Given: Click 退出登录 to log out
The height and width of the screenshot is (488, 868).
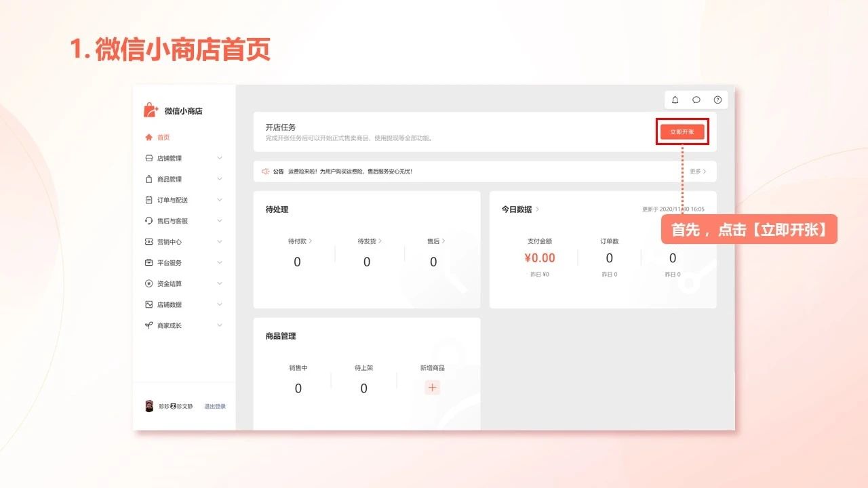Looking at the screenshot, I should [x=215, y=407].
